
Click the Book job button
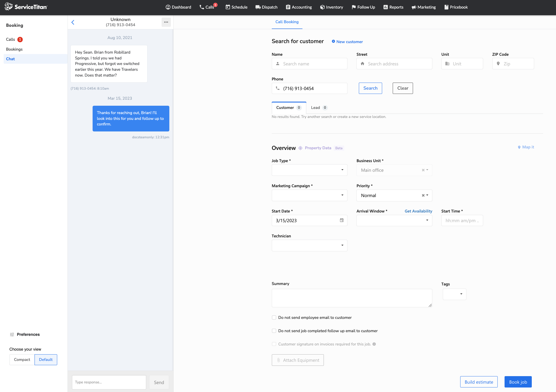tap(518, 382)
